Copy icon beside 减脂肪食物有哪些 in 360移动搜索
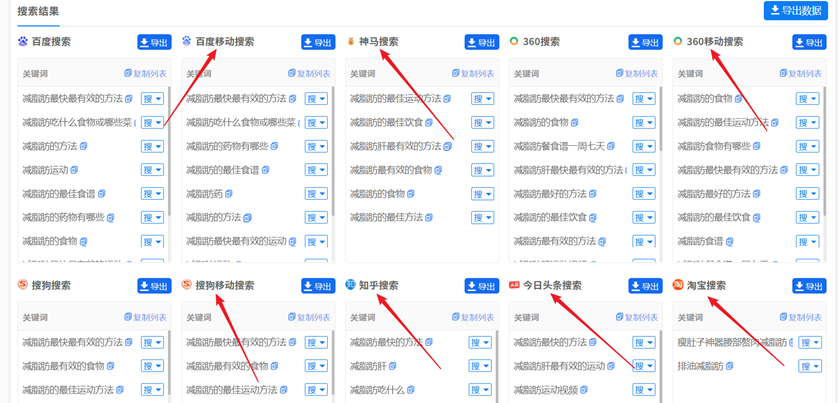839x403 pixels. click(x=757, y=146)
